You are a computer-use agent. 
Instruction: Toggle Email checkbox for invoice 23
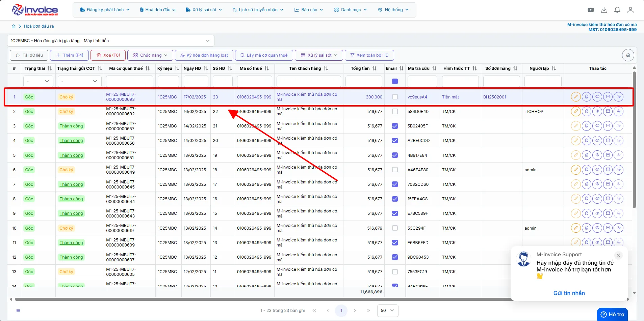coord(395,97)
